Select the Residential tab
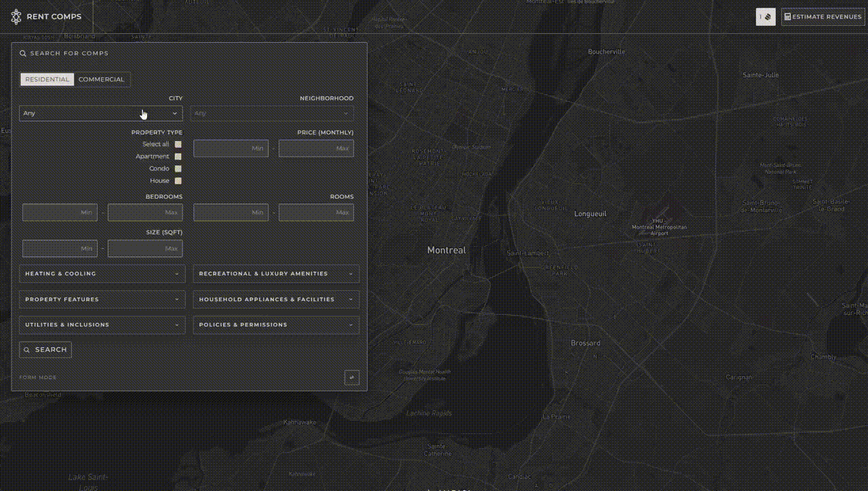 (x=47, y=79)
